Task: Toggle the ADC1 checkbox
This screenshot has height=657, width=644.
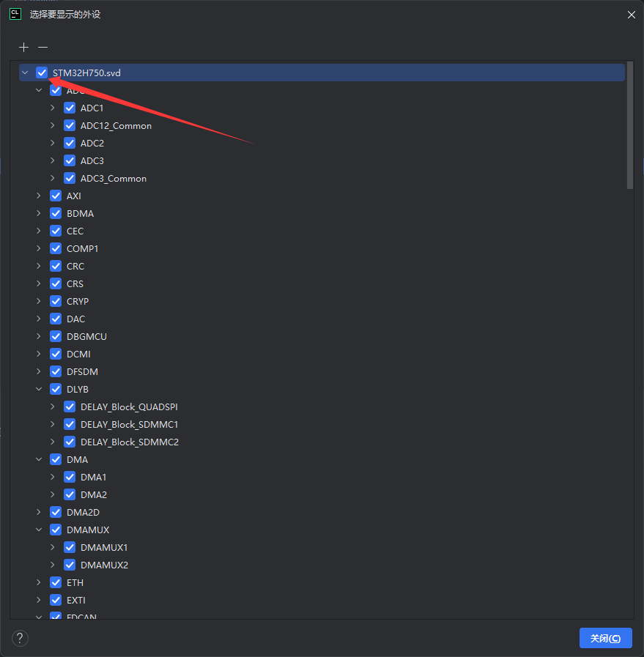Action: click(70, 108)
